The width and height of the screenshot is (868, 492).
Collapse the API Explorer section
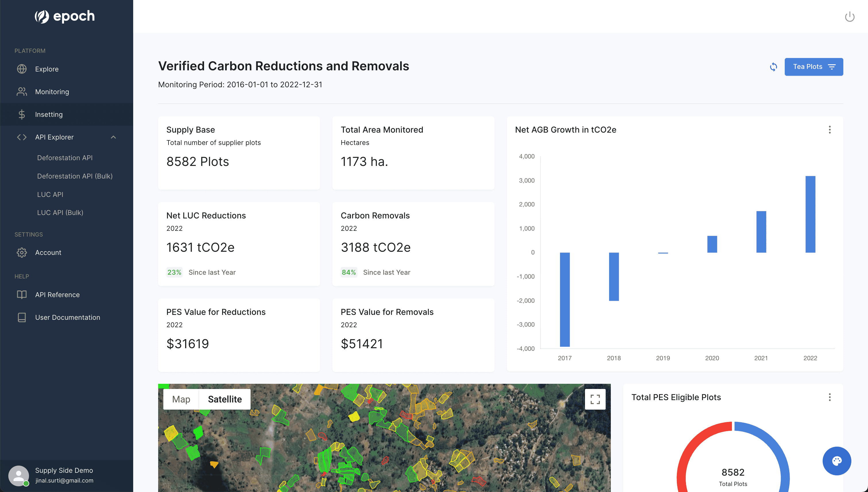point(114,137)
